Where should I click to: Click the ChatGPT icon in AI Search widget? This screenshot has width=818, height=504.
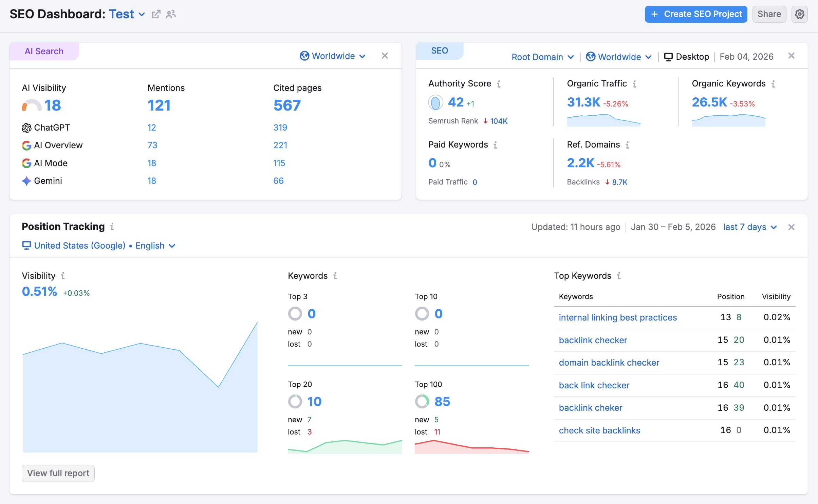pyautogui.click(x=26, y=128)
